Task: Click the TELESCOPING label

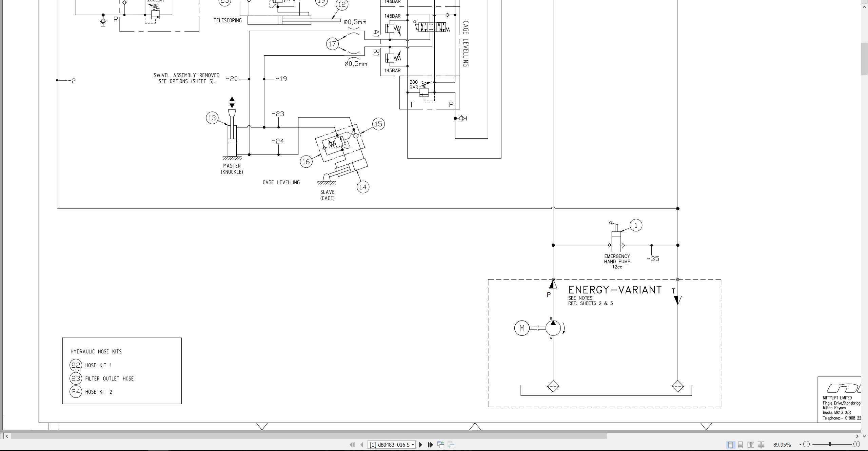Action: tap(228, 20)
